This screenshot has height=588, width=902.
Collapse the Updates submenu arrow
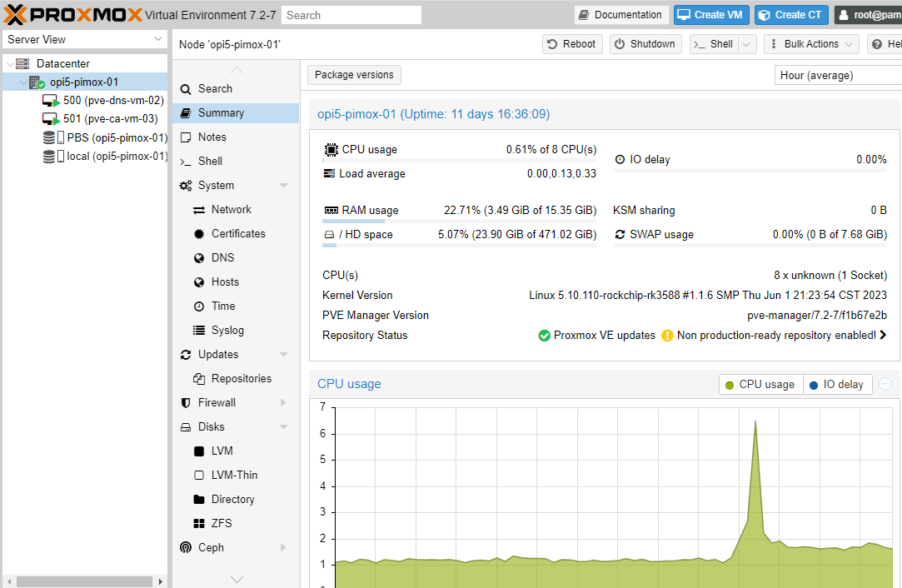[x=283, y=355]
